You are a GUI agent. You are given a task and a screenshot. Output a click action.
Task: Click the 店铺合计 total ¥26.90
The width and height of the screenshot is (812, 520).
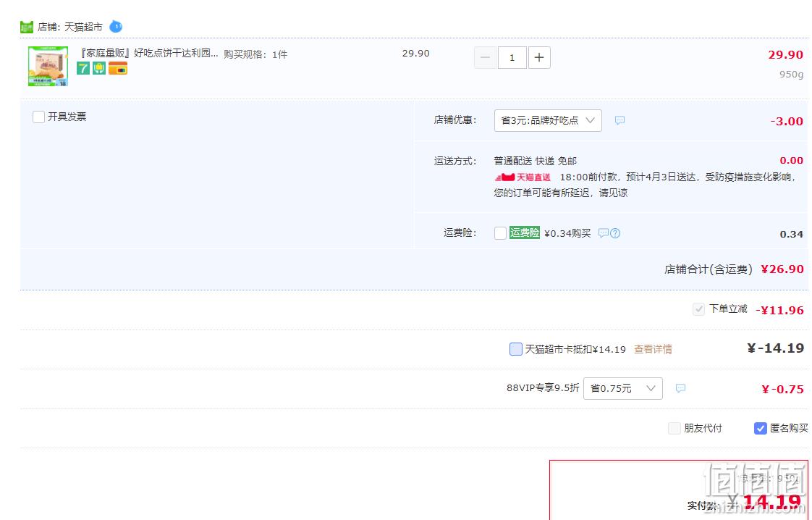point(782,269)
